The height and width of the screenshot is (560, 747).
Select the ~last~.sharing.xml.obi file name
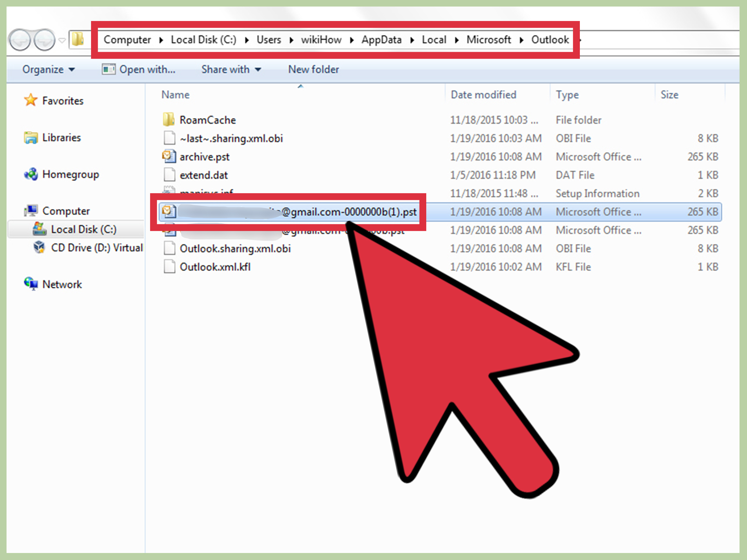coord(231,138)
